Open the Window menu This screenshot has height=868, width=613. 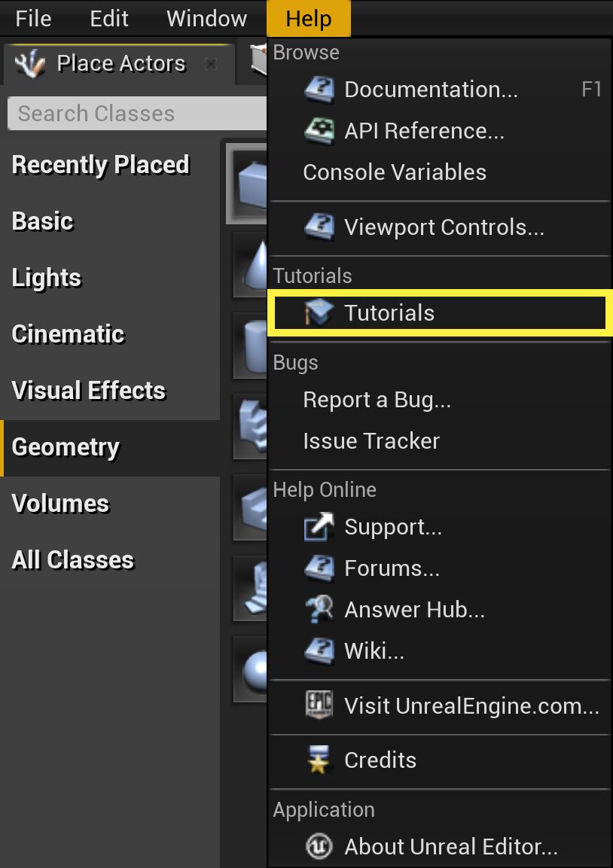pos(206,18)
